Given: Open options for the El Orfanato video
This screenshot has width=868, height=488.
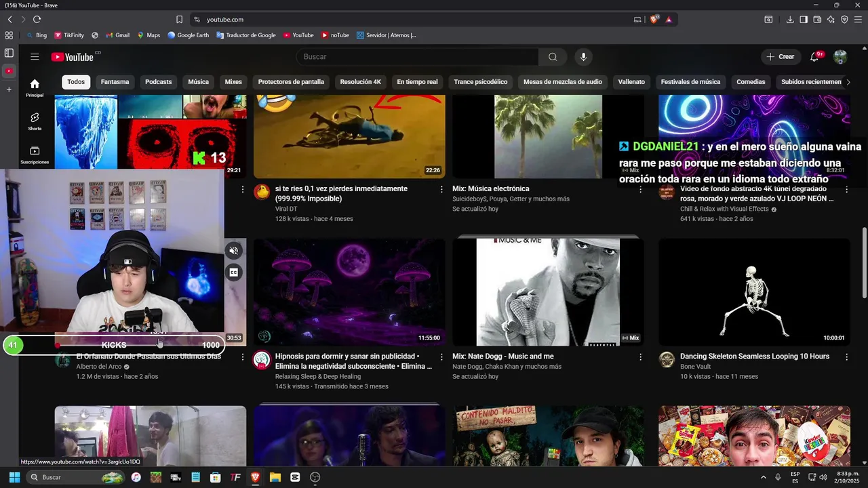Looking at the screenshot, I should click(x=243, y=357).
